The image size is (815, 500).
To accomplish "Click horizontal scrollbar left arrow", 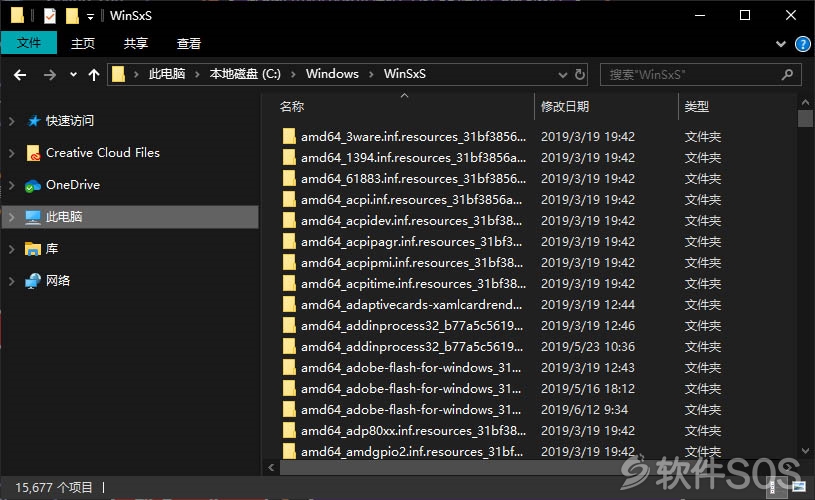I will [271, 468].
